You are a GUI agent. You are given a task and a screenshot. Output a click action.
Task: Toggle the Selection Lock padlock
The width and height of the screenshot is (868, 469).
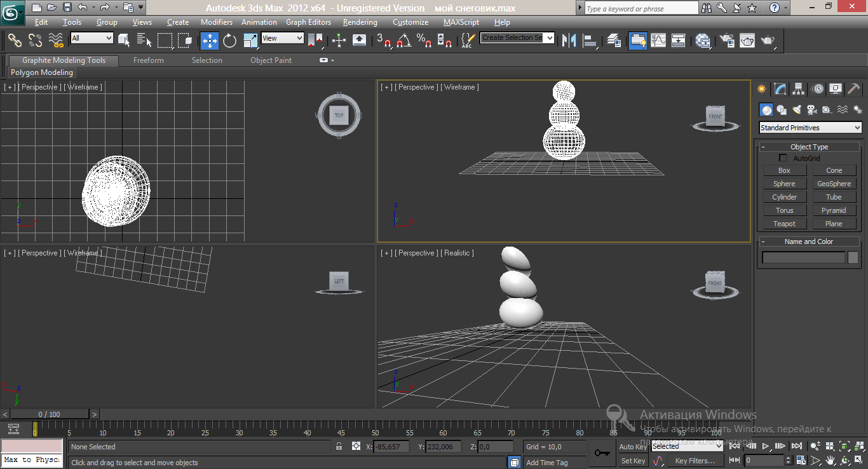339,447
